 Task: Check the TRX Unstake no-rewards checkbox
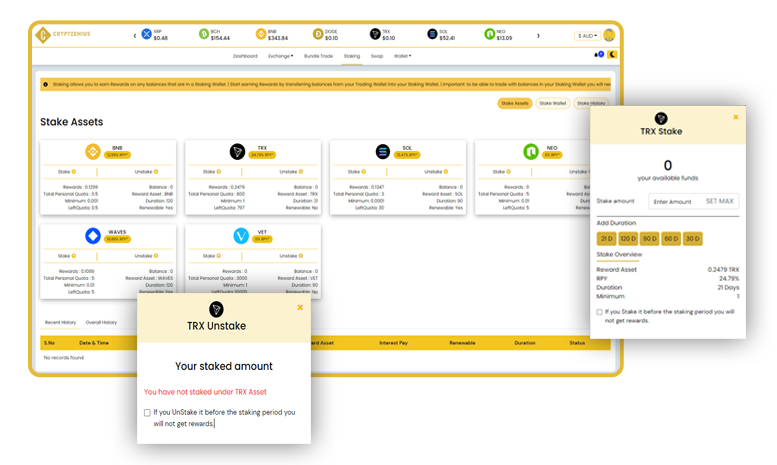click(x=148, y=412)
